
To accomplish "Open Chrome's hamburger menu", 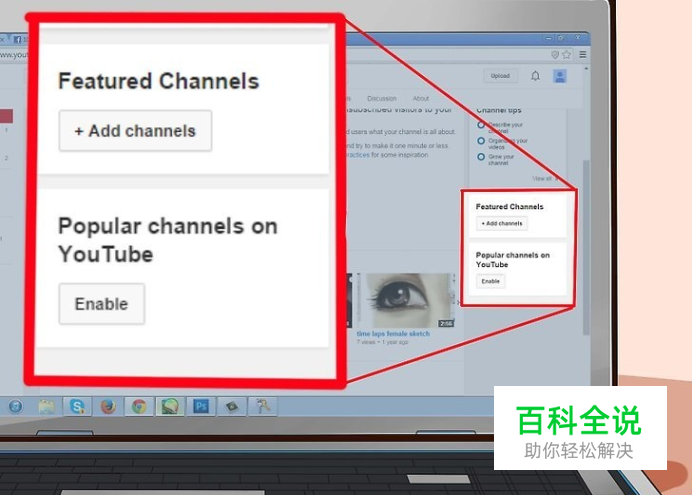I will click(x=583, y=54).
